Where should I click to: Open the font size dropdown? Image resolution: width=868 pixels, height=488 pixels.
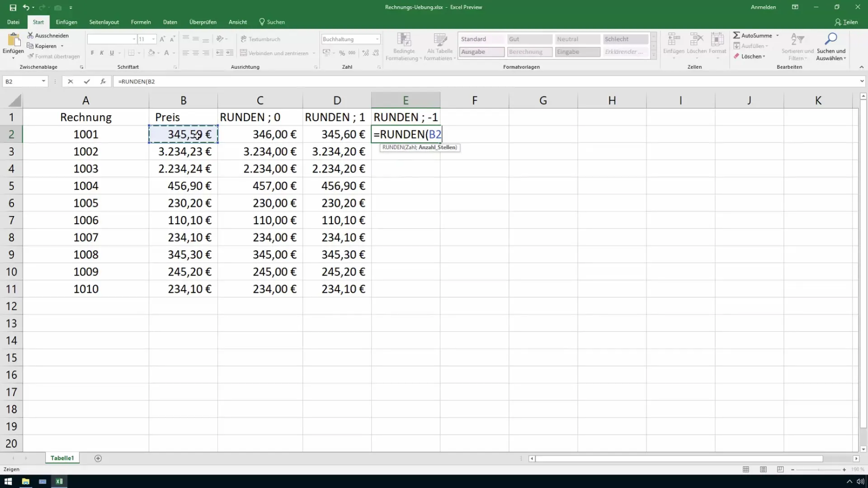tap(154, 39)
